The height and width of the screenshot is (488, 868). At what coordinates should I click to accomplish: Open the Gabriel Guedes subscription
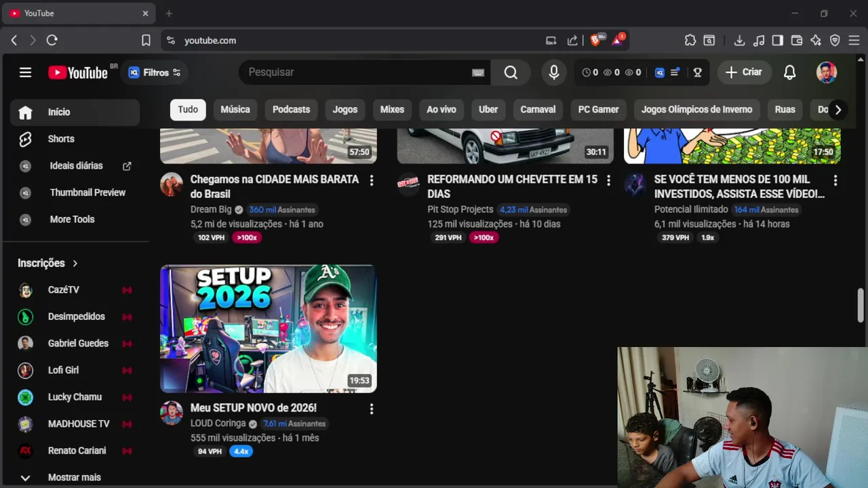(75, 344)
